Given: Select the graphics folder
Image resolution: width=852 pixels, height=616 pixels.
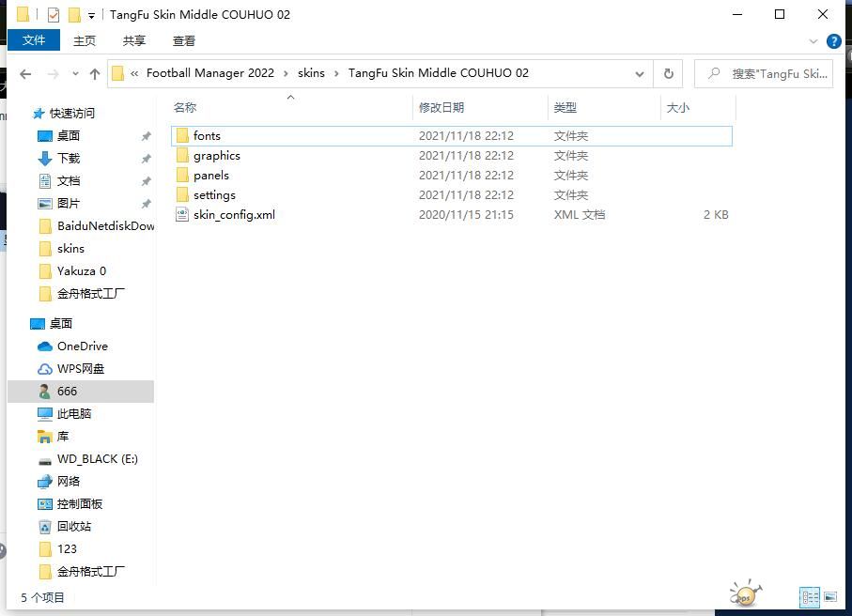Looking at the screenshot, I should (x=216, y=156).
